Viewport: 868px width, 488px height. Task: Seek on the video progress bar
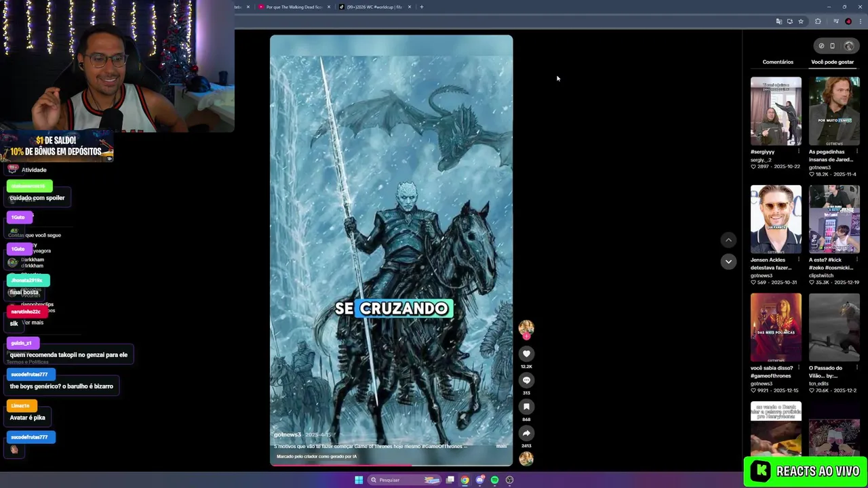click(391, 465)
